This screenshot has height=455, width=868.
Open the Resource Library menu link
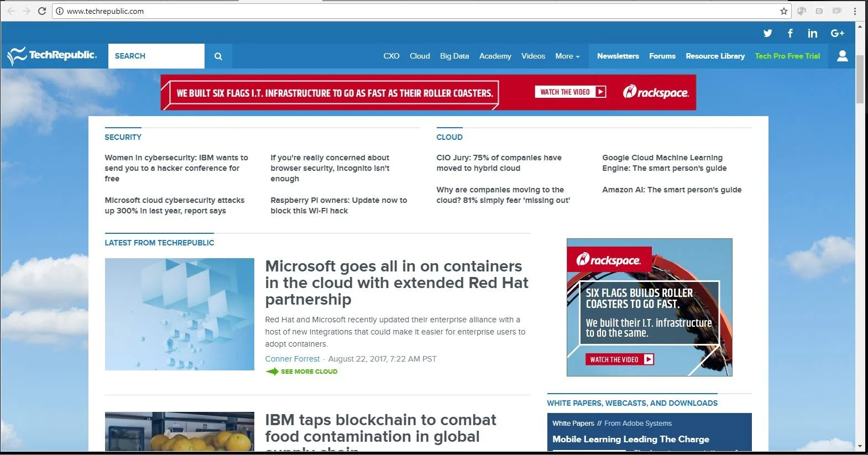tap(715, 56)
